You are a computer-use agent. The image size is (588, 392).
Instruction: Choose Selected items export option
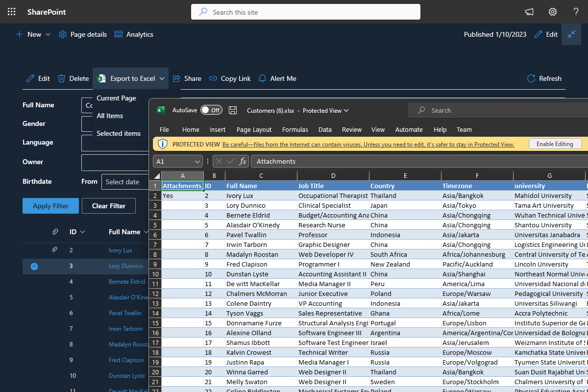tap(119, 133)
